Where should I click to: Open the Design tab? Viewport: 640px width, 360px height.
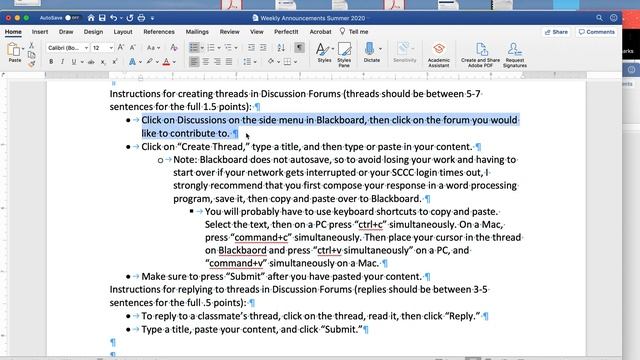pyautogui.click(x=93, y=31)
